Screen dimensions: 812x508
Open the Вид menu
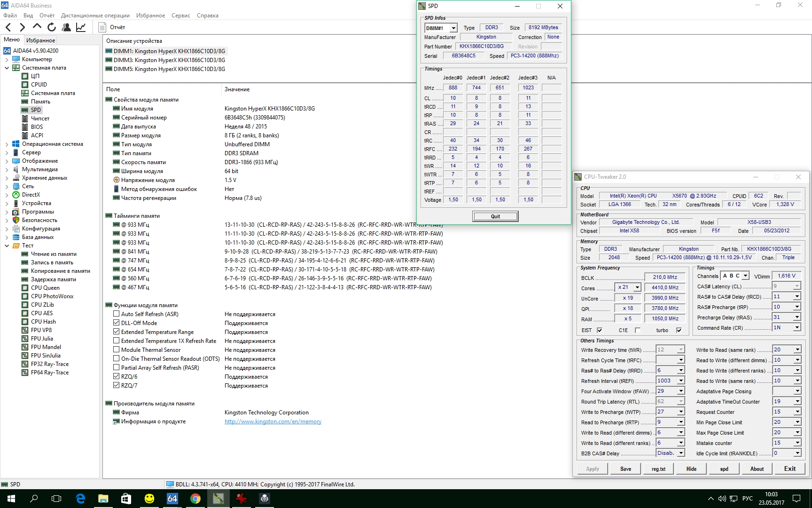[x=28, y=16]
